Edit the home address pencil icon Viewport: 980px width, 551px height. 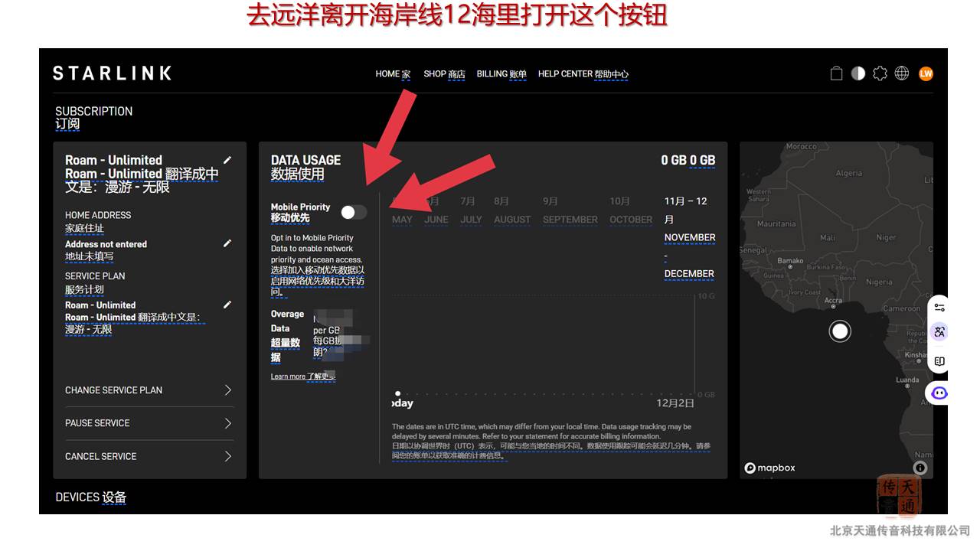(x=227, y=243)
